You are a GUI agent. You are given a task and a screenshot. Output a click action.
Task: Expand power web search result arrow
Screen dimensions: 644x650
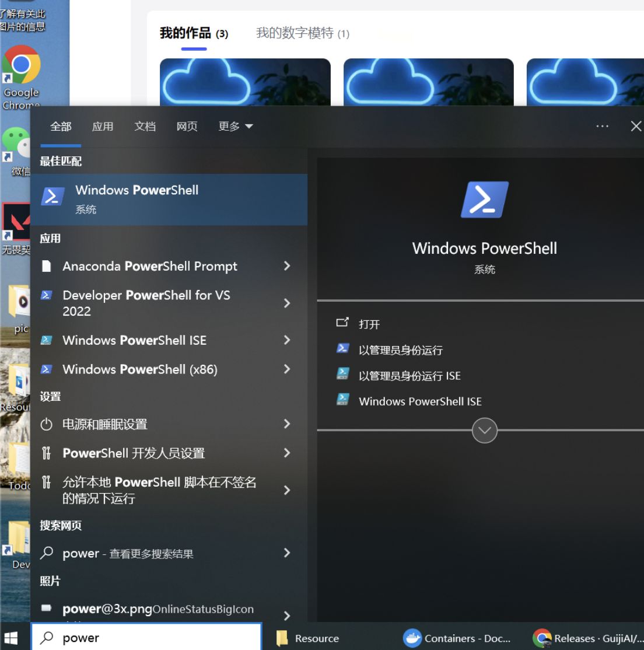287,553
